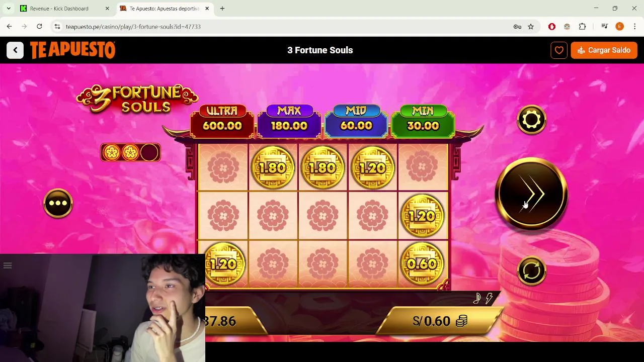Click the red extension icon in the toolbar

point(552,27)
